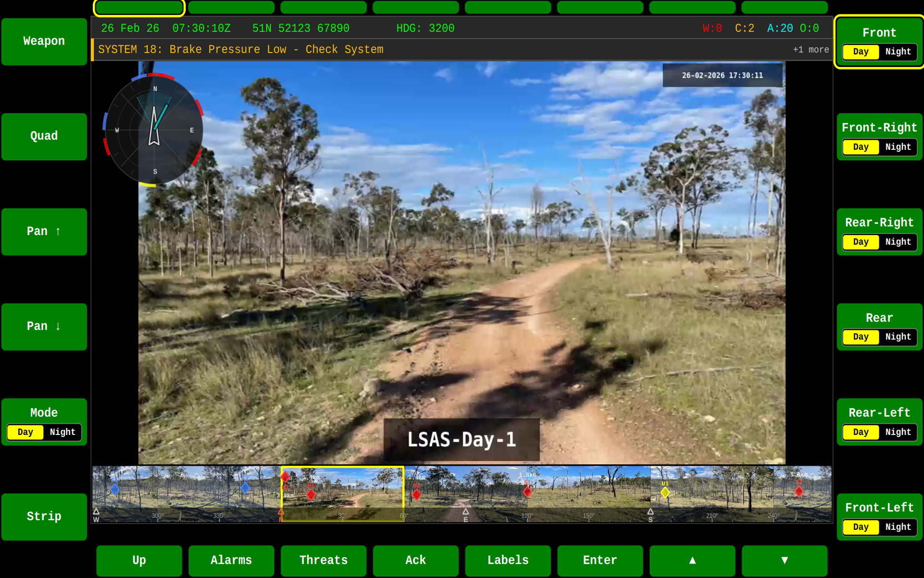Click the red S2 threat diamond
Viewport: 924px width, 578px height.
pyautogui.click(x=799, y=492)
